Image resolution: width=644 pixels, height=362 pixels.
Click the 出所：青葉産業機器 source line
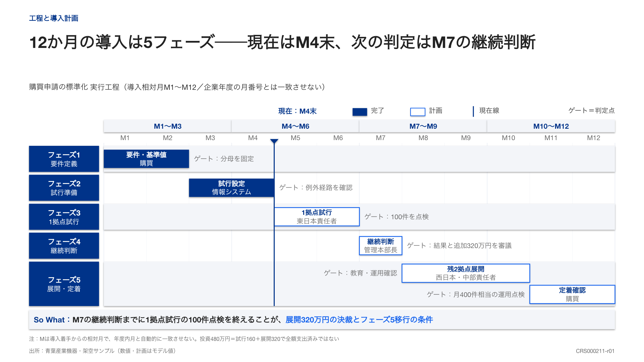point(103,351)
